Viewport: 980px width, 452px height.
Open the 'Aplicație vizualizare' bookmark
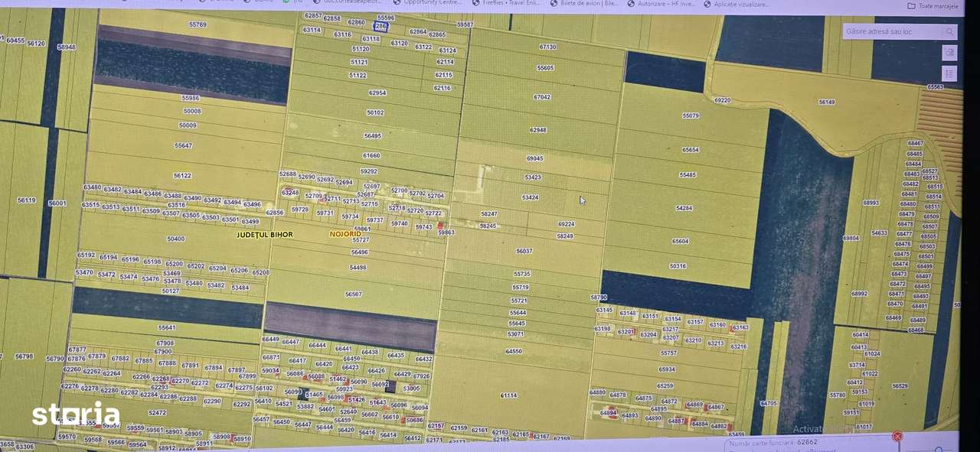pos(736,4)
